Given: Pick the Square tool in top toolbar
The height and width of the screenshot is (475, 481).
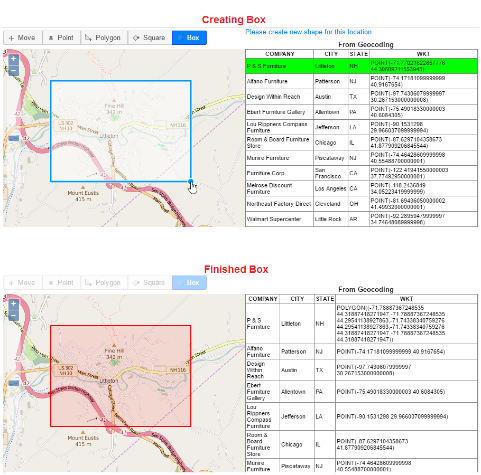Looking at the screenshot, I should click(150, 38).
